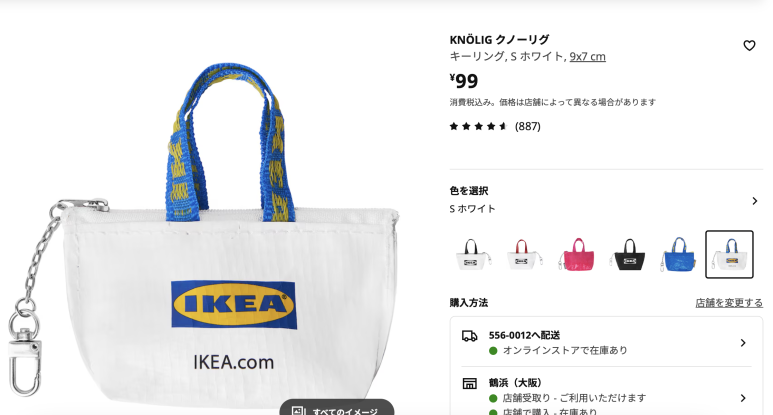Click the delivery truck icon

(469, 336)
